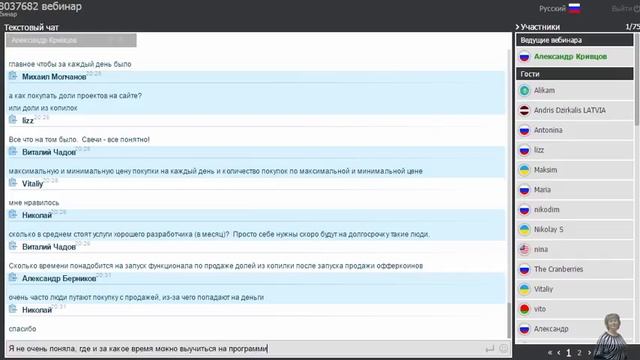Click message 'Все что на том было. Свечи'

pos(79,140)
